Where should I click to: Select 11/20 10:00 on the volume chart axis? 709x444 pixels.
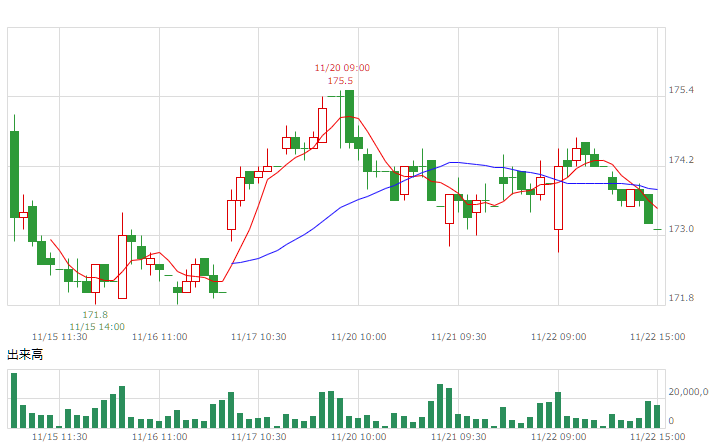[x=359, y=437]
